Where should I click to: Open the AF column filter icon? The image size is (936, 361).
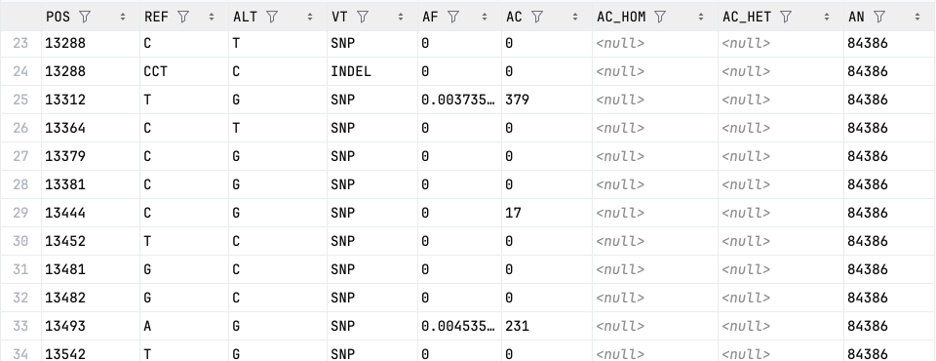click(453, 17)
